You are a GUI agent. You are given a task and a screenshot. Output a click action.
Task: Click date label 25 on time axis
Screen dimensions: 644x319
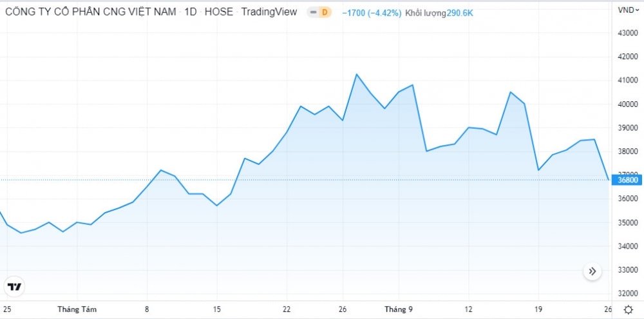coord(7,309)
